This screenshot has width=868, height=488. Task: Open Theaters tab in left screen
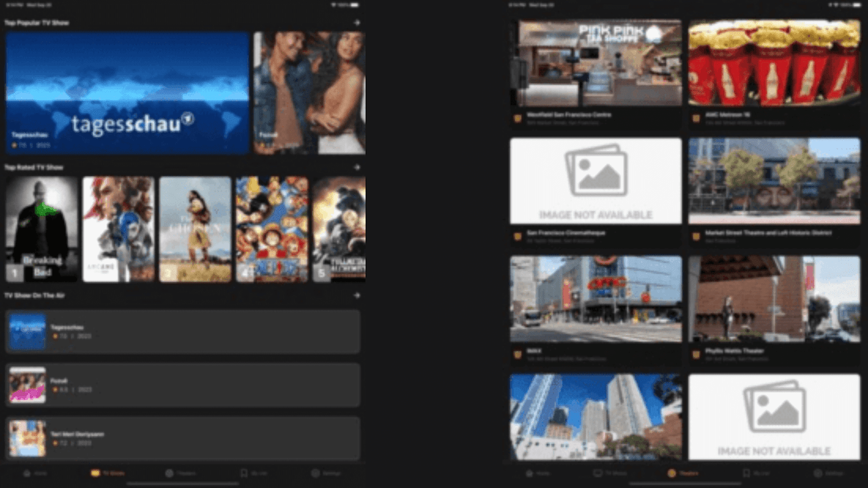pyautogui.click(x=181, y=473)
